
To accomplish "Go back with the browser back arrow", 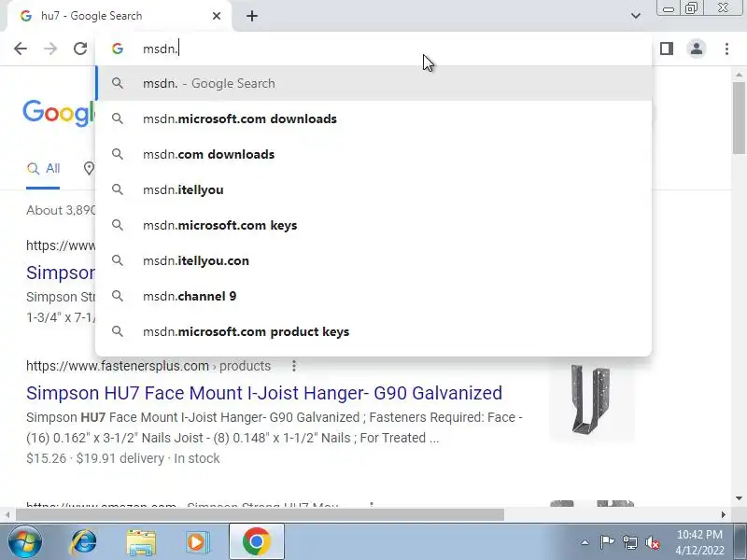I will click(x=21, y=49).
